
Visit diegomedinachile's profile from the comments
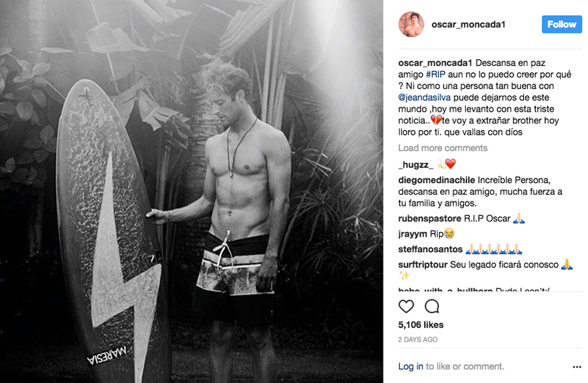tap(436, 180)
